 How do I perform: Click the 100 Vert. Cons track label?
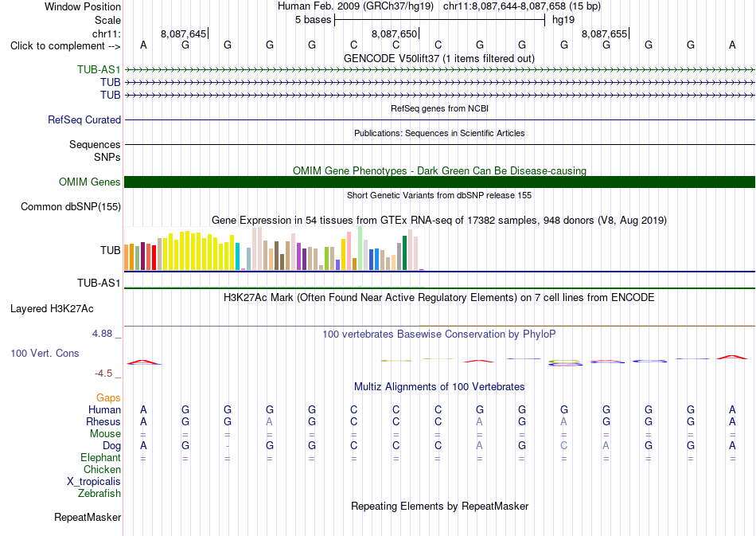pyautogui.click(x=45, y=353)
